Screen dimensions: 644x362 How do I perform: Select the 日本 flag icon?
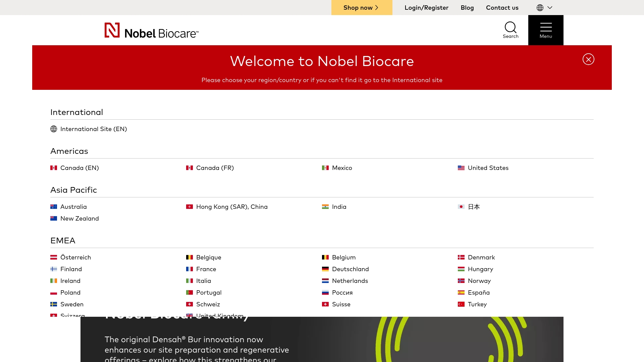(461, 207)
